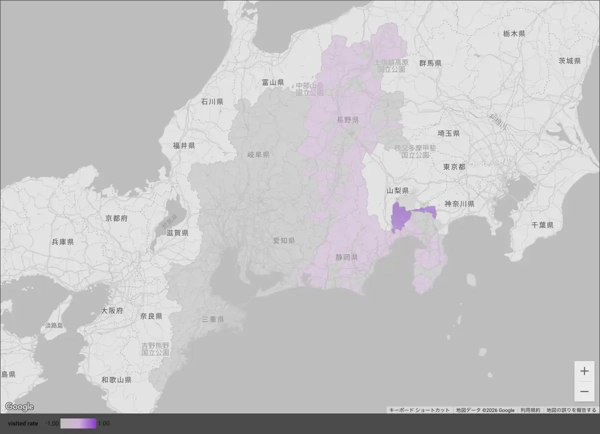600x434 pixels.
Task: Click the 東京都 label on the map
Action: tap(454, 166)
